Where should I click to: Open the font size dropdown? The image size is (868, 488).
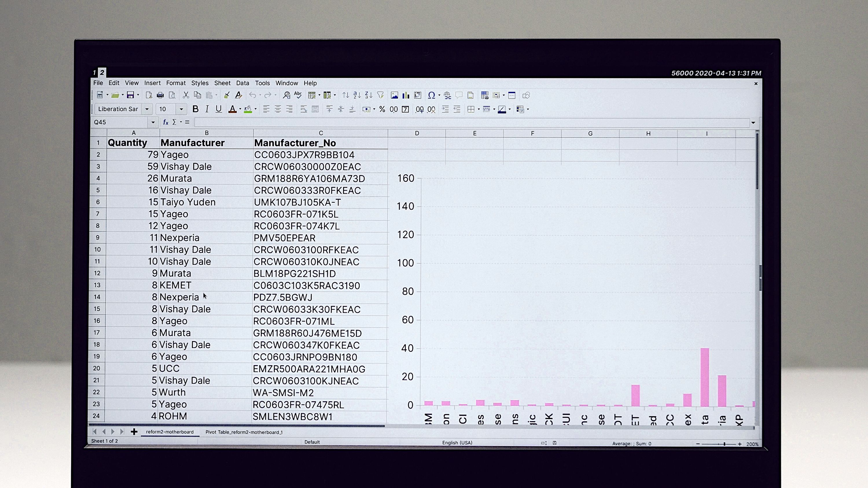[181, 109]
